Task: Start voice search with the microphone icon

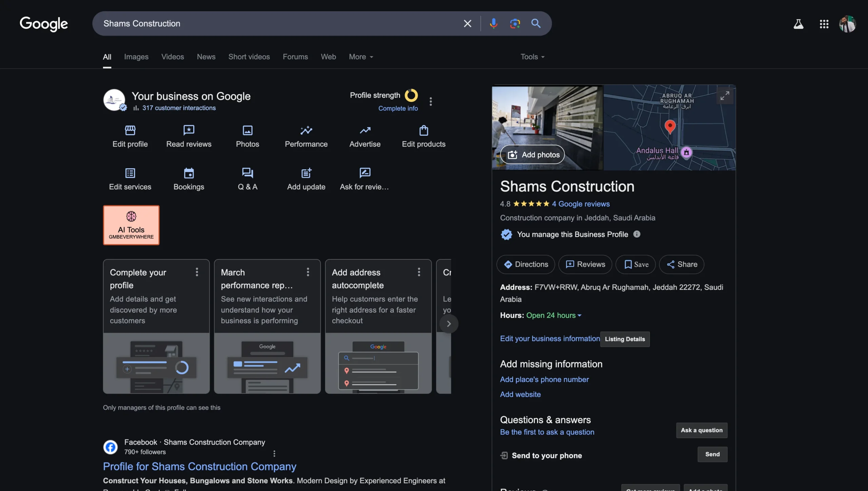Action: tap(493, 23)
